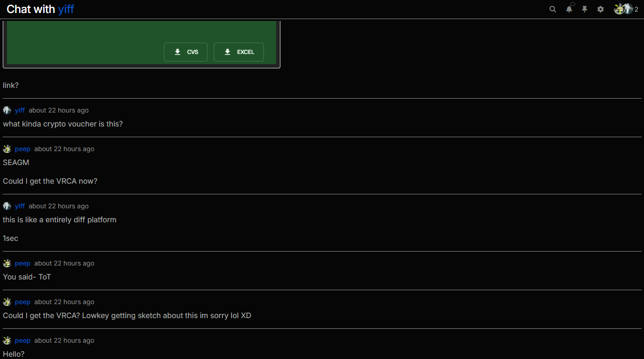Open the participants avatar group
This screenshot has width=644, height=359.
[626, 9]
